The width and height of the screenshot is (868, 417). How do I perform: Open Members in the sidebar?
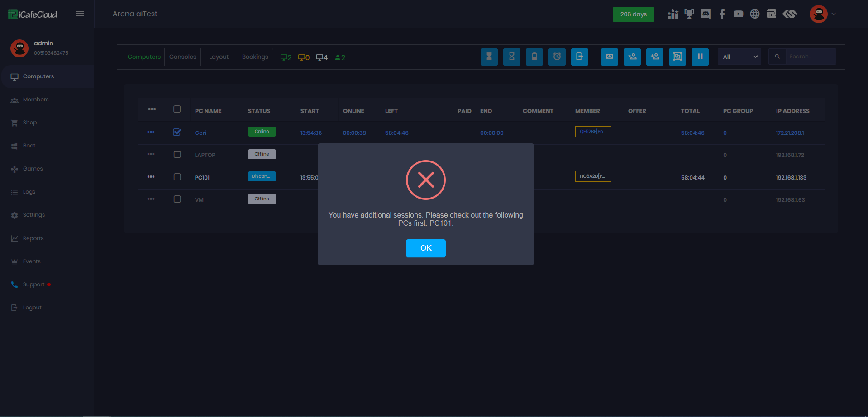[x=36, y=100]
